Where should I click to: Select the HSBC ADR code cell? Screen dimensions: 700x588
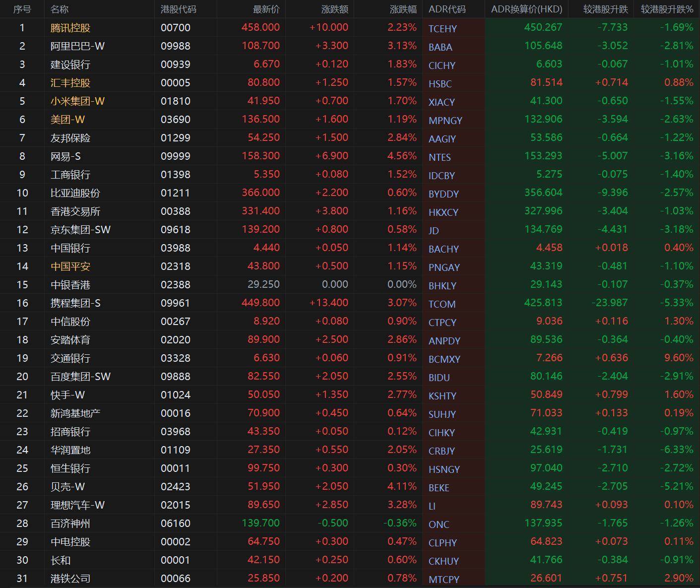(440, 84)
